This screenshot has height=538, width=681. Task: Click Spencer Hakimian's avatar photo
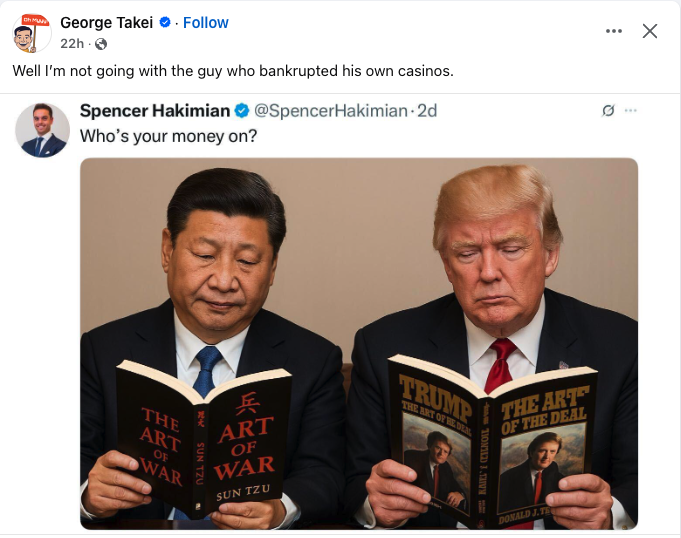point(42,130)
